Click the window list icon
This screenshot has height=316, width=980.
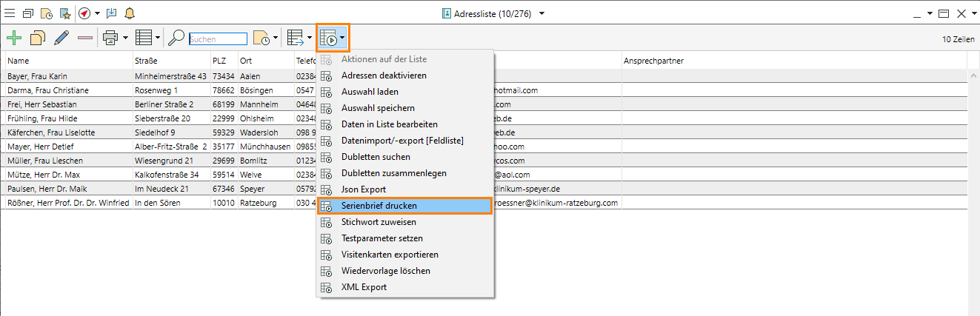click(x=28, y=13)
